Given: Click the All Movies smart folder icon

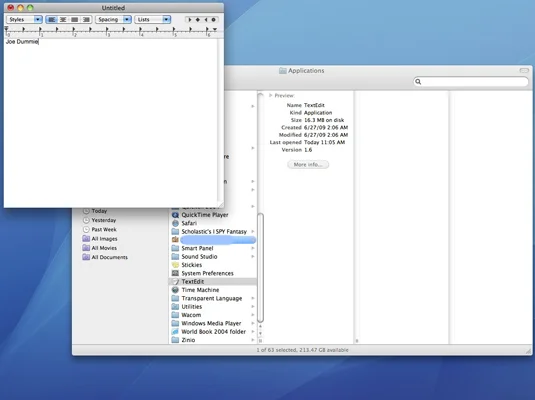Looking at the screenshot, I should point(86,248).
